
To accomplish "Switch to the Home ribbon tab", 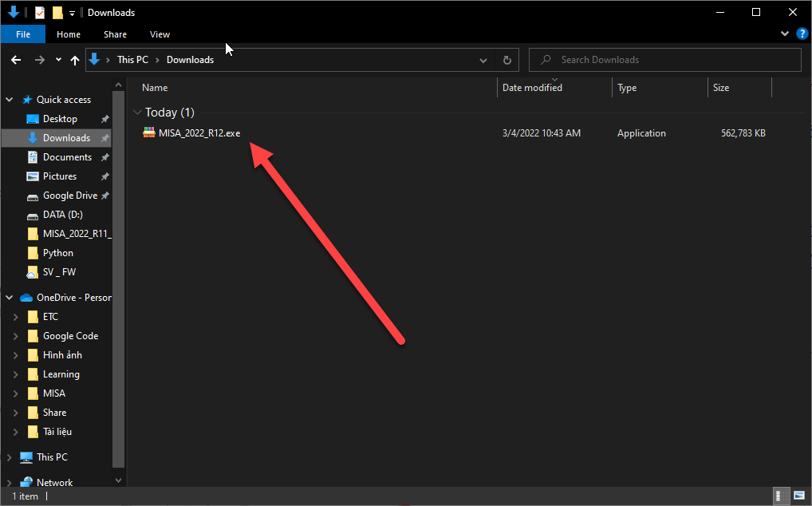I will pos(69,34).
